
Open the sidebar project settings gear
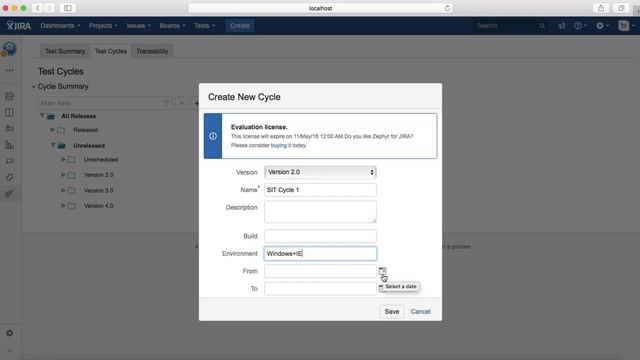9,333
